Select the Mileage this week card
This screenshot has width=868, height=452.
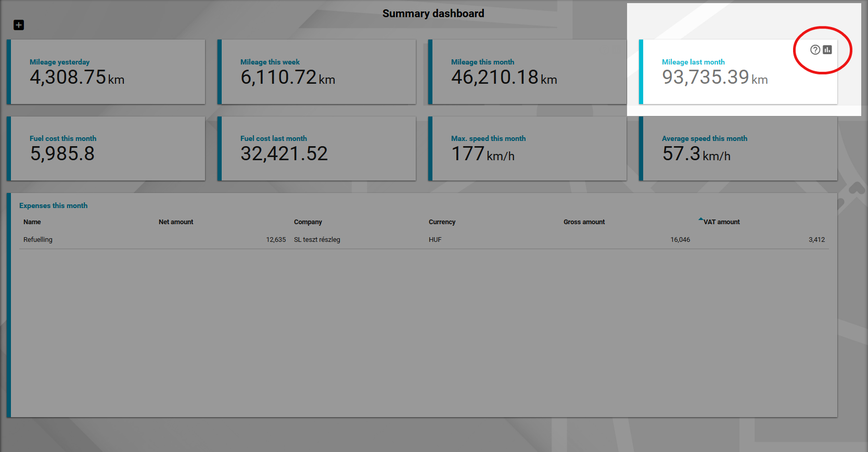tap(318, 72)
